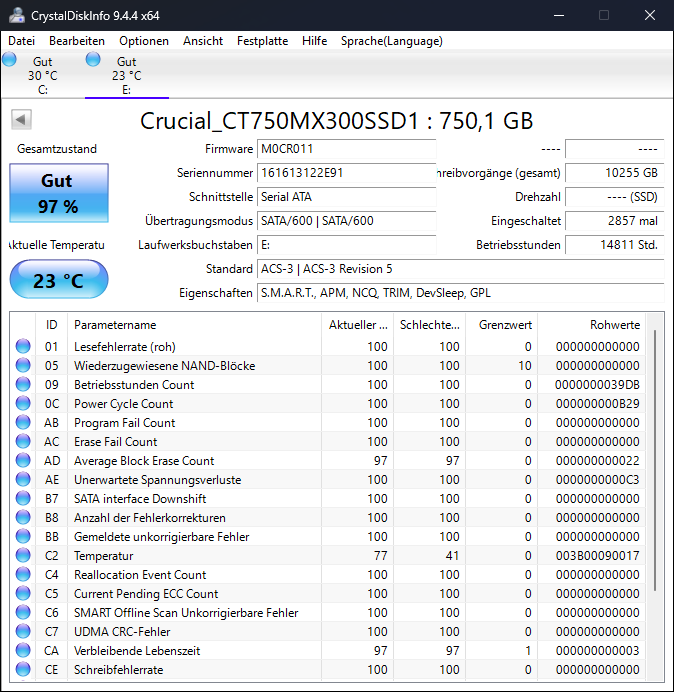Viewport: 674px width, 692px height.
Task: Click the Schlechte... column header
Action: click(x=429, y=325)
